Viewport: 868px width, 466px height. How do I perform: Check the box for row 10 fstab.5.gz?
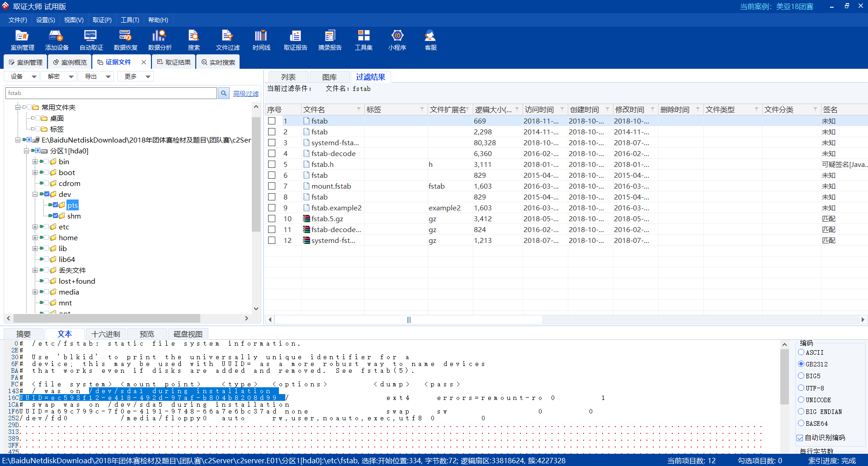[272, 219]
